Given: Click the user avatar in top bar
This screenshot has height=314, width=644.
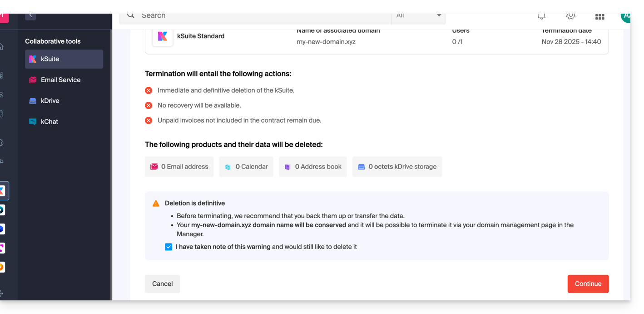Looking at the screenshot, I should (x=626, y=16).
